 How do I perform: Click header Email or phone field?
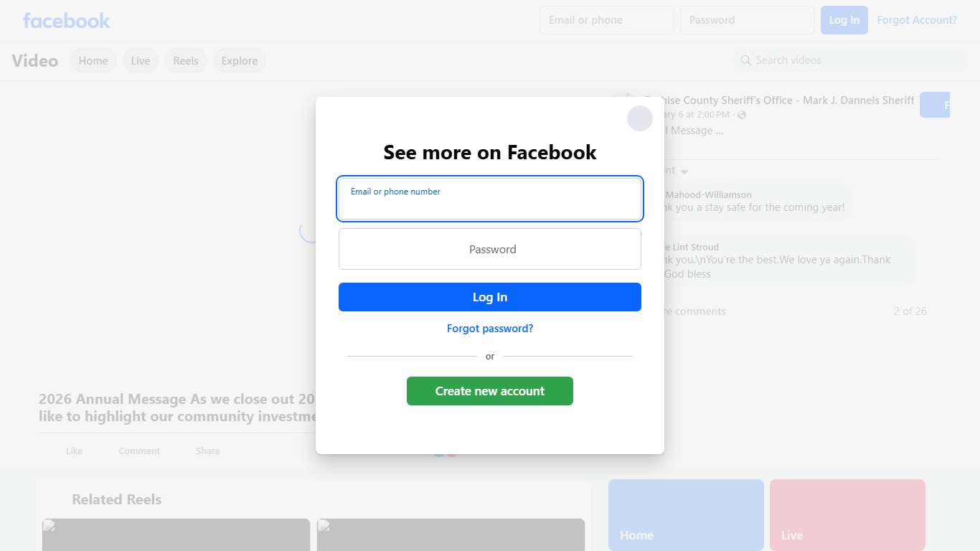pos(607,20)
